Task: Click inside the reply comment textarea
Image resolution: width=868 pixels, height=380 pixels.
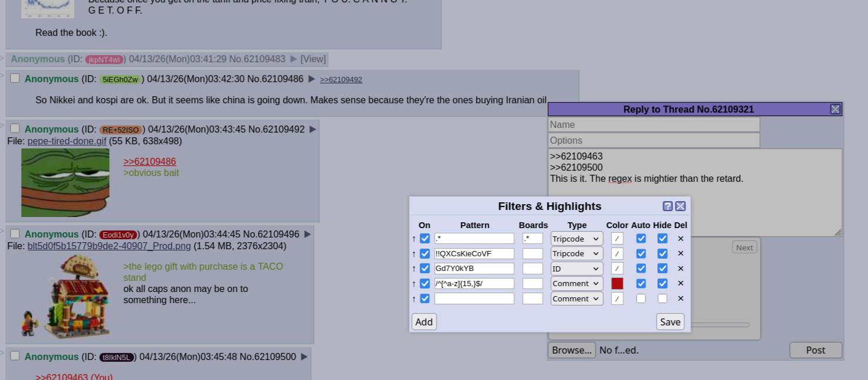Action: (695, 192)
